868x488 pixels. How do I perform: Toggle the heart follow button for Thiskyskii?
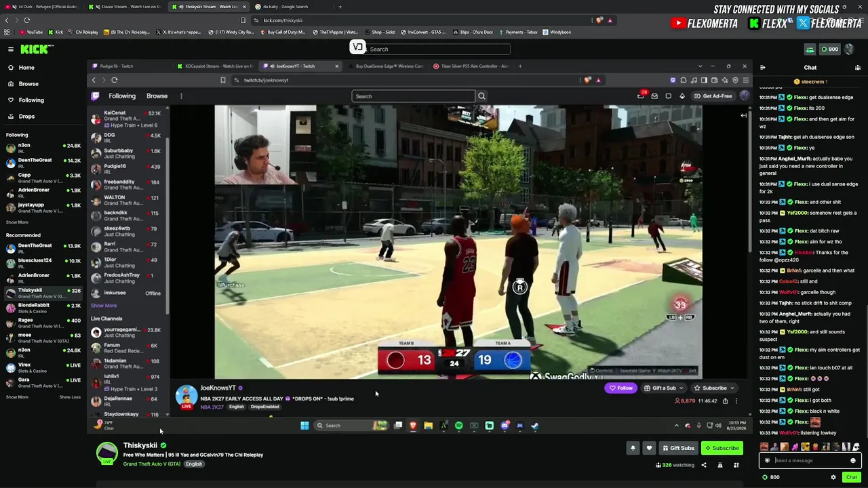point(649,448)
